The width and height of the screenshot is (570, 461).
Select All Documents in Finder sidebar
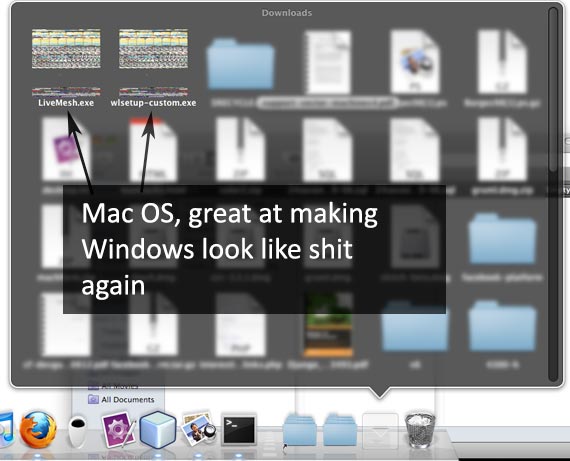point(121,400)
